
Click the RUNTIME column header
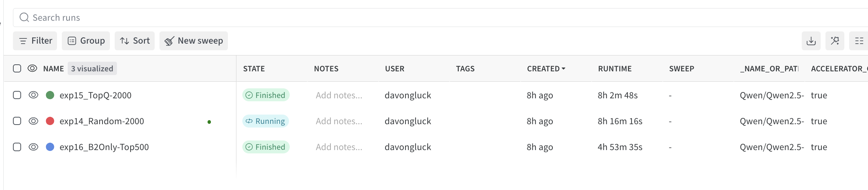[615, 68]
